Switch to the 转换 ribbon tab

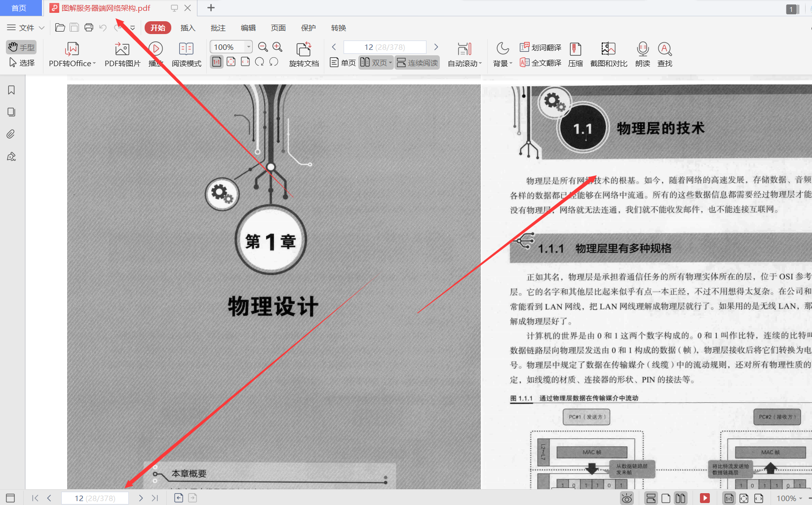coord(339,28)
